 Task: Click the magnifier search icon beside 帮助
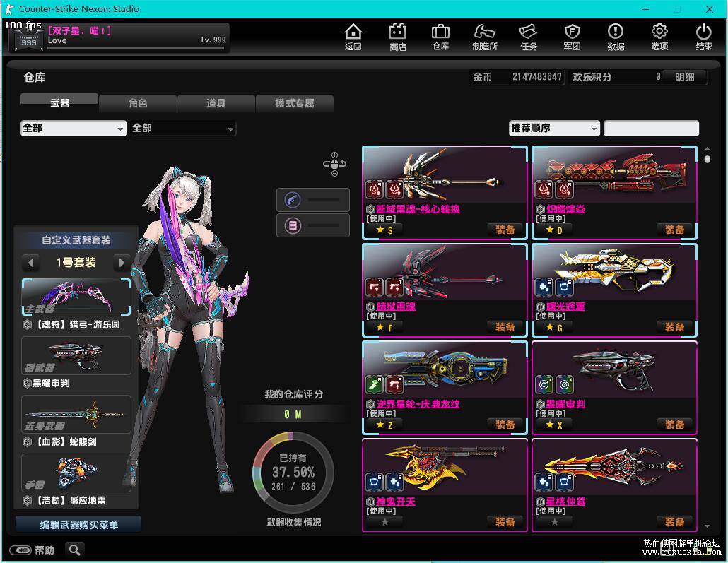click(74, 550)
